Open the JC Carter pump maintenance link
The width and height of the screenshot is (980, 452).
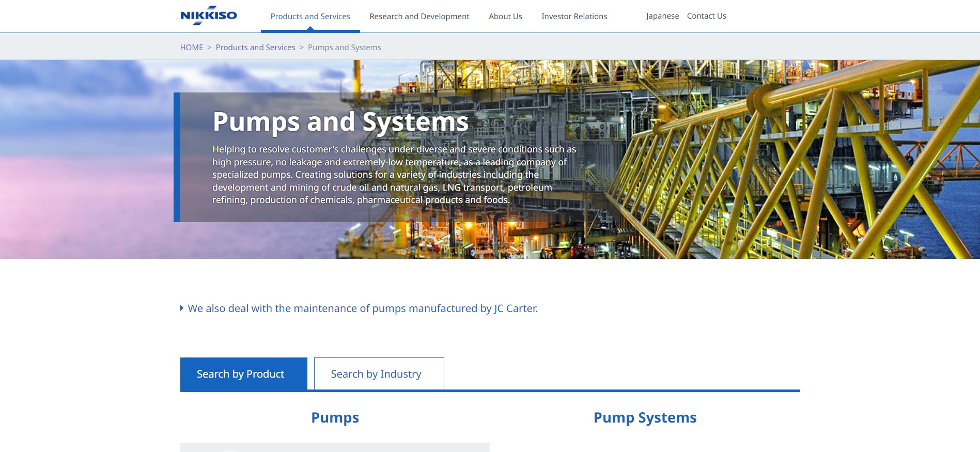point(363,308)
